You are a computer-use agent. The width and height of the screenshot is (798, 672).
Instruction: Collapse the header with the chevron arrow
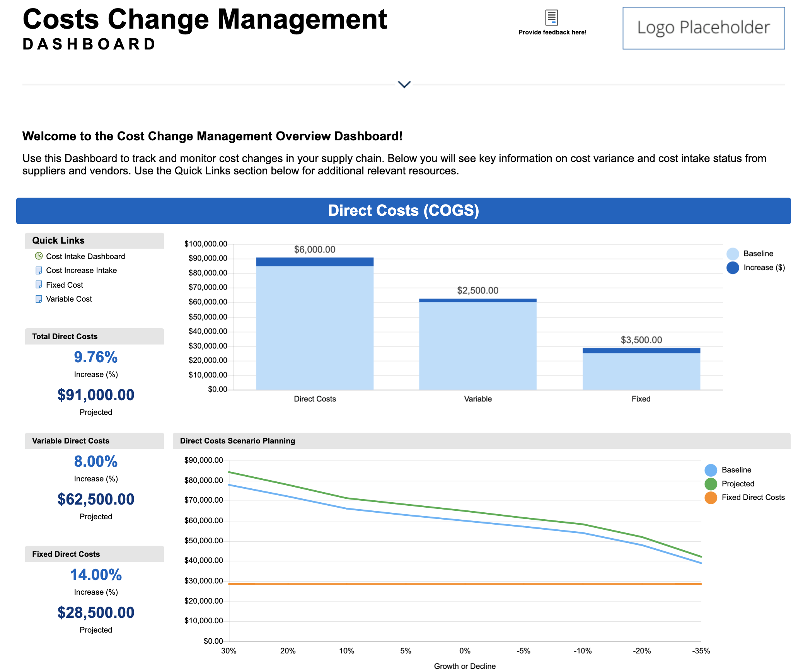pos(404,84)
